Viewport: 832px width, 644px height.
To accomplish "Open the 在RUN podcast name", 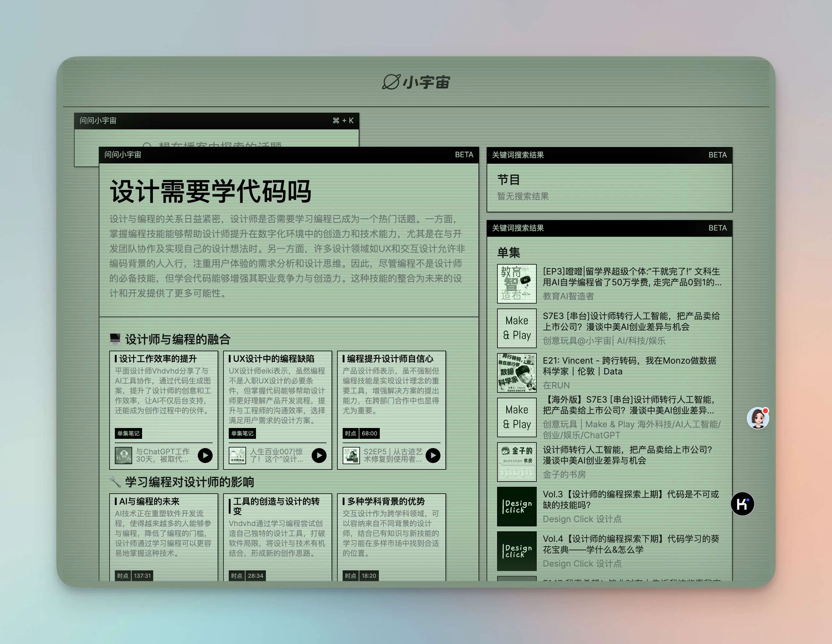I will point(556,385).
